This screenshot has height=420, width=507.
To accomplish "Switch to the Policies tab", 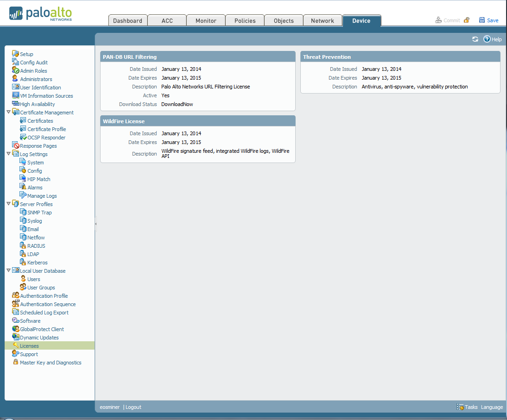I will coord(245,21).
